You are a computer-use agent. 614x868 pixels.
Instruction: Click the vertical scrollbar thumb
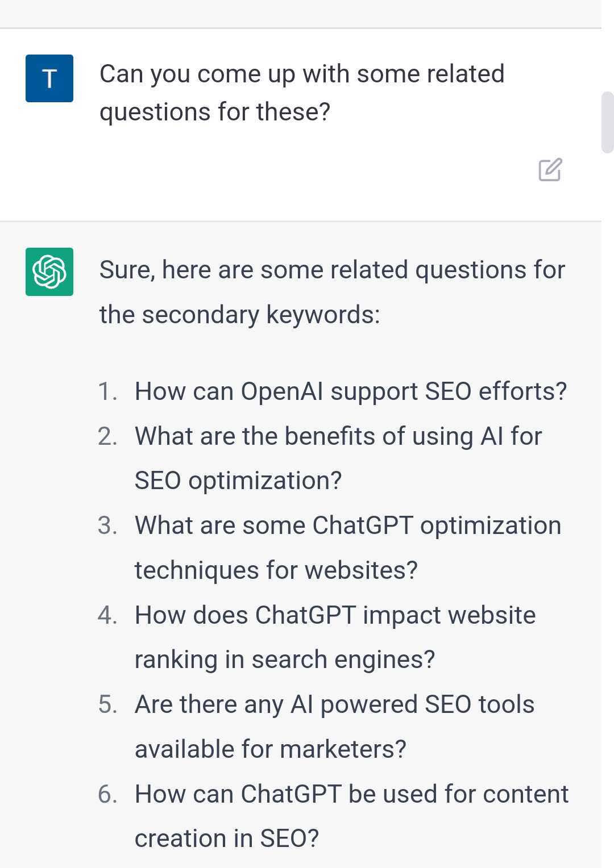click(x=607, y=122)
